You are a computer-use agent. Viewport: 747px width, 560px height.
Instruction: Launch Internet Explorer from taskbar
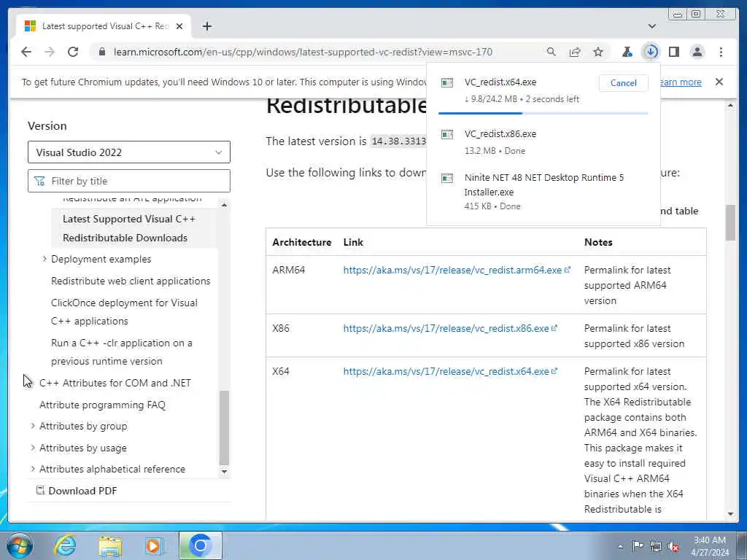pos(64,545)
